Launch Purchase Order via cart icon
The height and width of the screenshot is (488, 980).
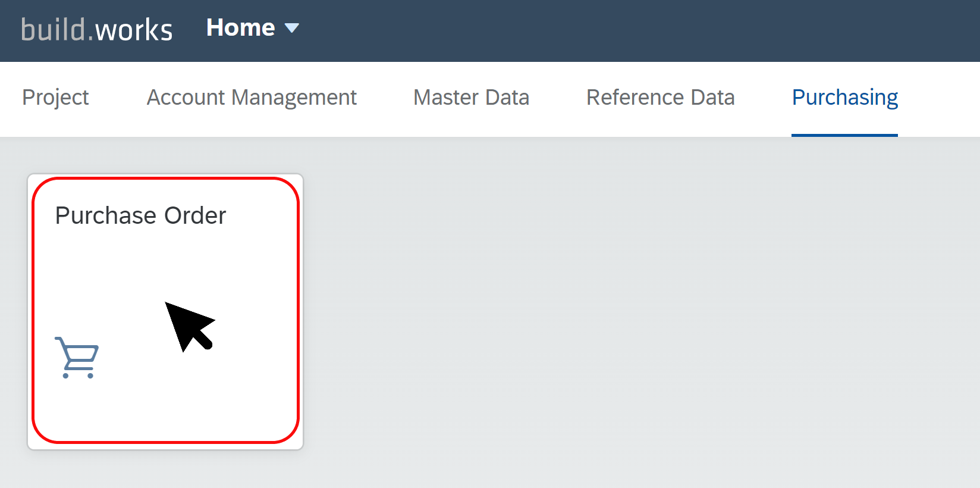(77, 358)
